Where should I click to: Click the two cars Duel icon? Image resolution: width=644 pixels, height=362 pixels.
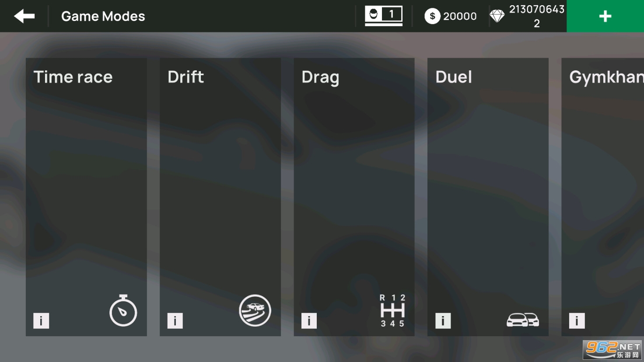click(x=523, y=320)
